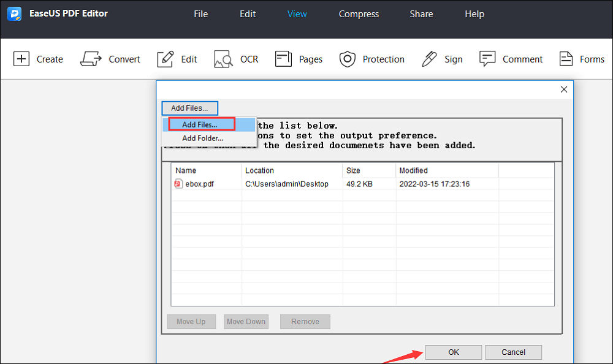Sort the list by Location column header

[x=292, y=170]
